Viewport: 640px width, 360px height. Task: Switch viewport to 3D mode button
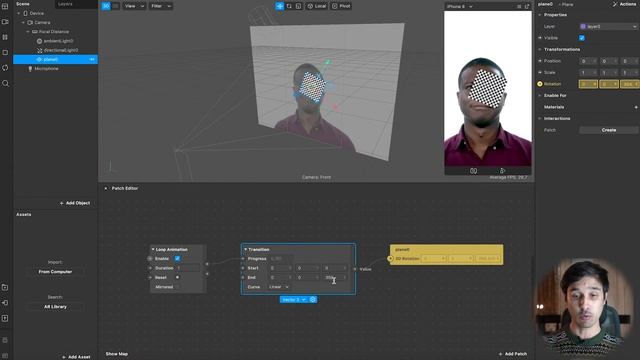click(106, 6)
